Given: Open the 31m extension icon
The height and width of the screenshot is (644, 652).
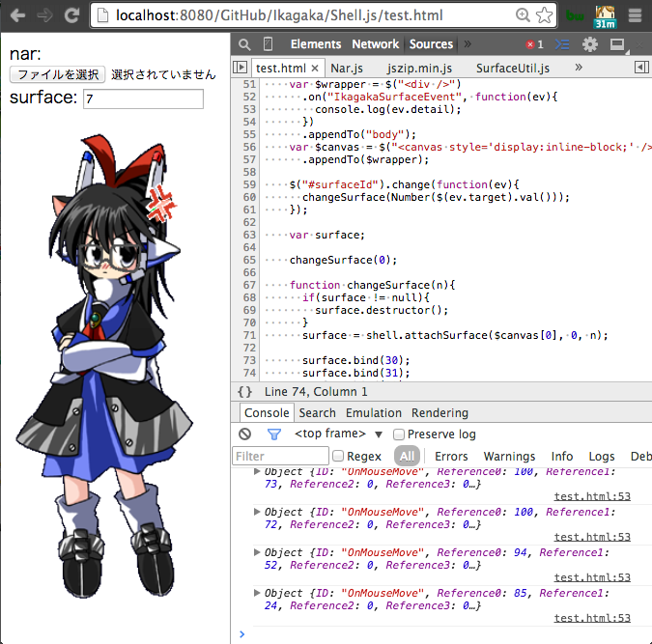Looking at the screenshot, I should coord(605,17).
